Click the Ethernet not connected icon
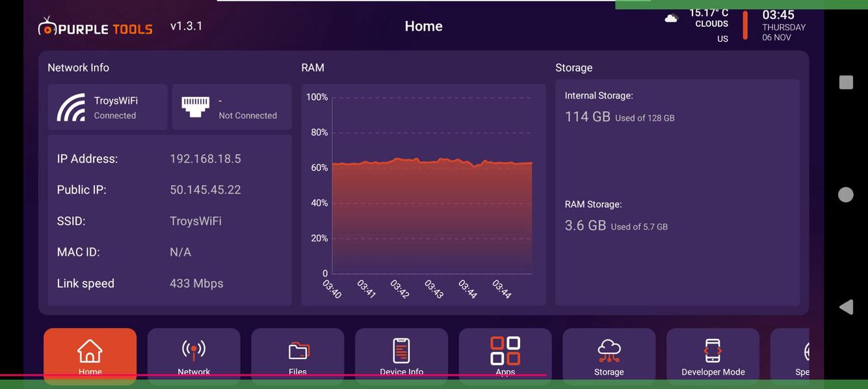868x389 pixels. click(195, 105)
